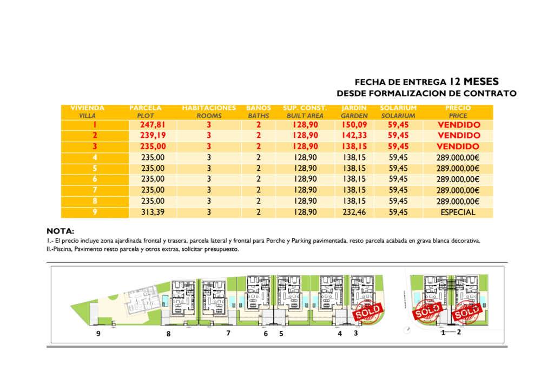Image resolution: width=554 pixels, height=392 pixels.
Task: Click the 289.000,00€ price for villa 7
Action: (x=458, y=190)
